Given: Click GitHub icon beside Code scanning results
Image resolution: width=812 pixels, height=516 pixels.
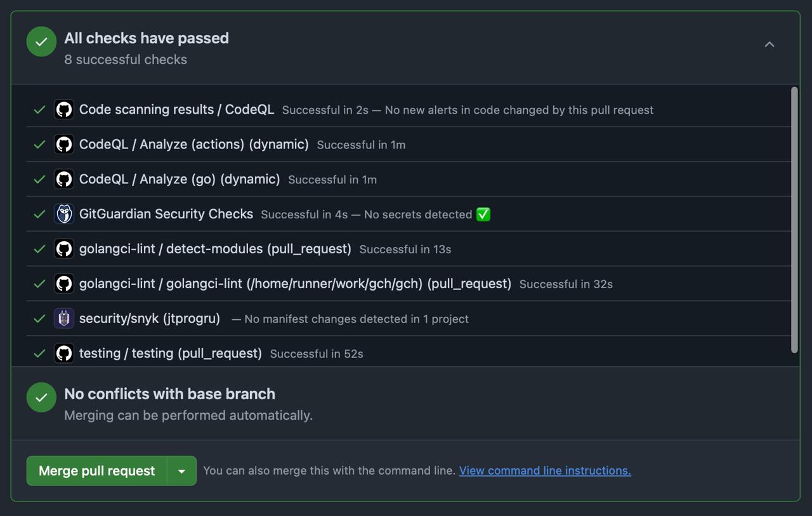Looking at the screenshot, I should [x=63, y=110].
